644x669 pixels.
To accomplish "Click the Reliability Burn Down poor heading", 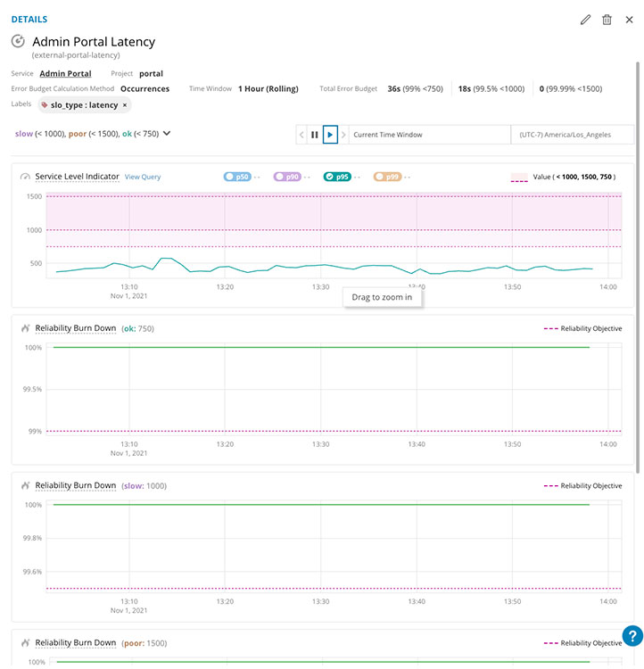I will (x=76, y=642).
